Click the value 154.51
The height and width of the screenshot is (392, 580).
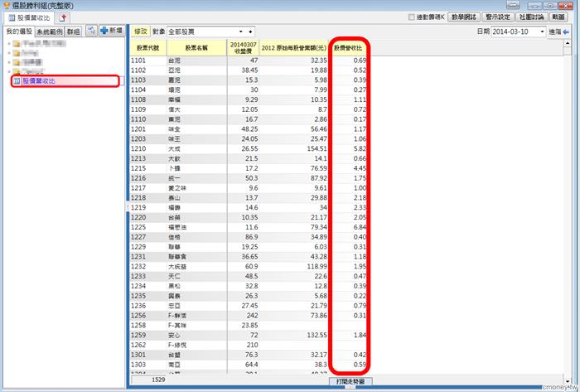317,148
